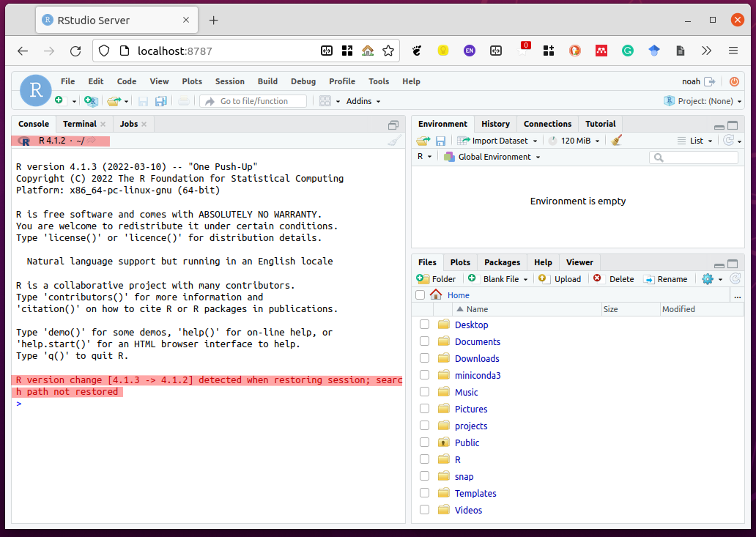Refresh the Environment pane

(728, 140)
